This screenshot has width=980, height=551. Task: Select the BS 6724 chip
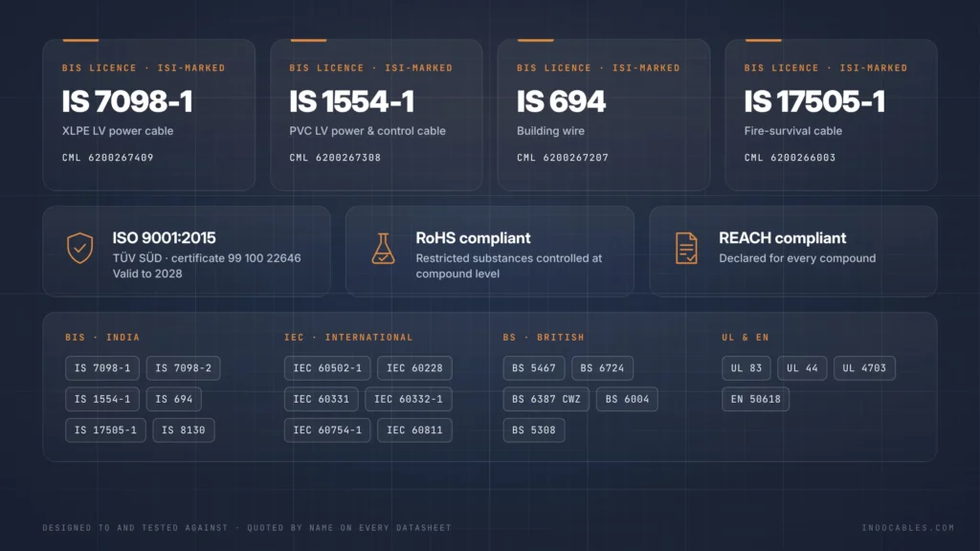[x=602, y=368]
